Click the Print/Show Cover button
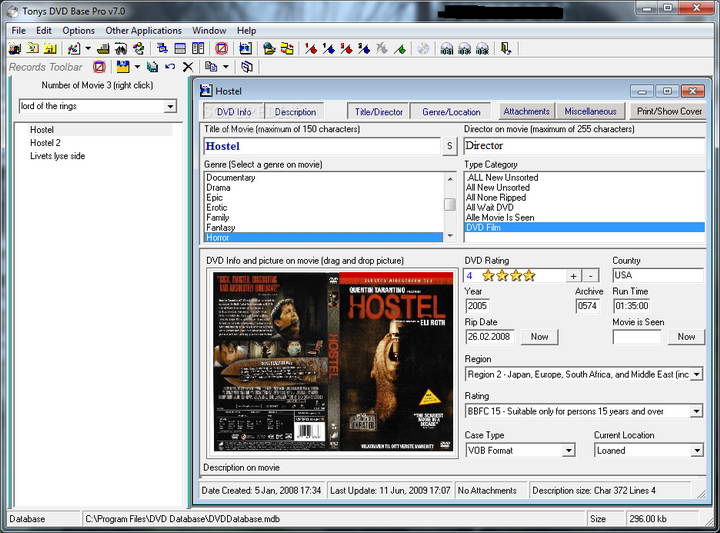The height and width of the screenshot is (533, 720). pos(669,111)
